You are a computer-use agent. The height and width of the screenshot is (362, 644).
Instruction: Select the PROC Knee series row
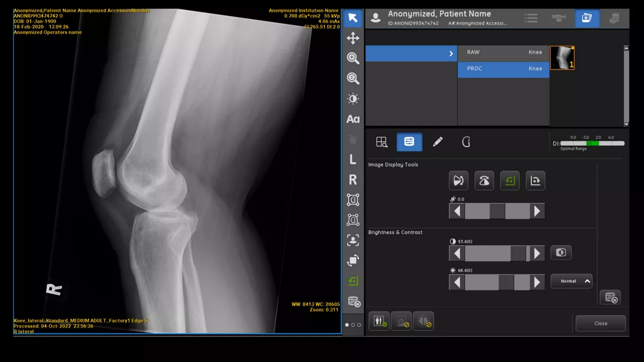coord(503,69)
